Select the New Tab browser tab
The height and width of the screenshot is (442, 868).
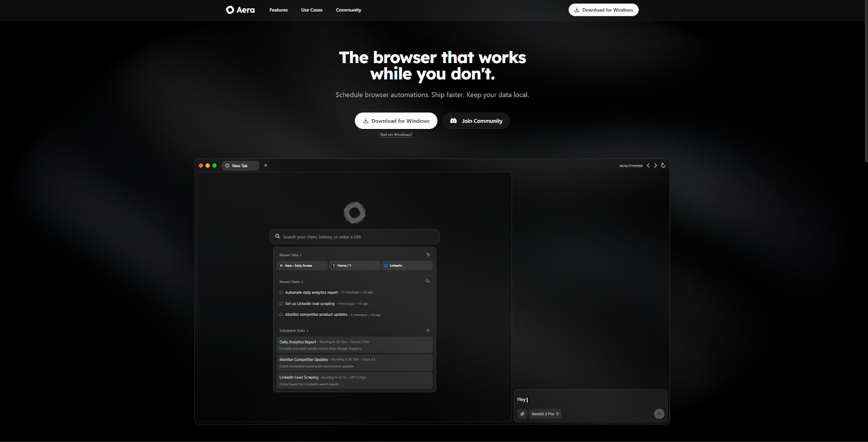[x=240, y=165]
